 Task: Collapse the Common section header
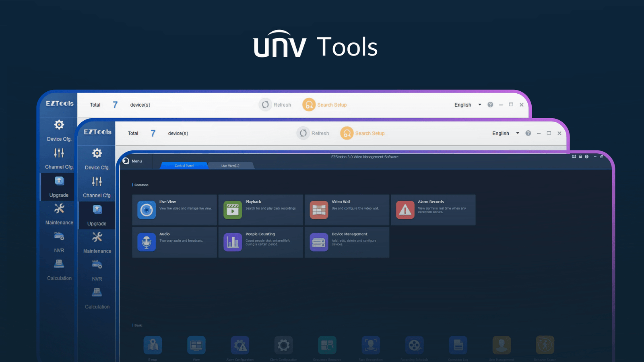[140, 185]
